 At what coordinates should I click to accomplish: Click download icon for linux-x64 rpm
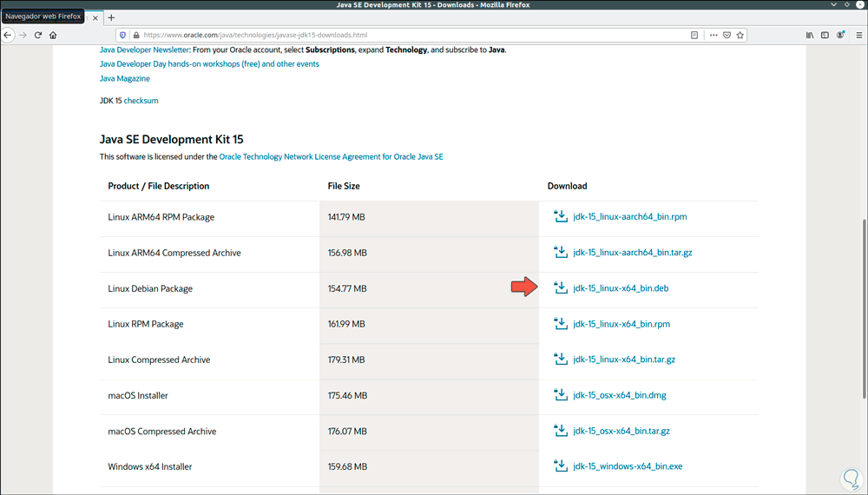click(561, 323)
